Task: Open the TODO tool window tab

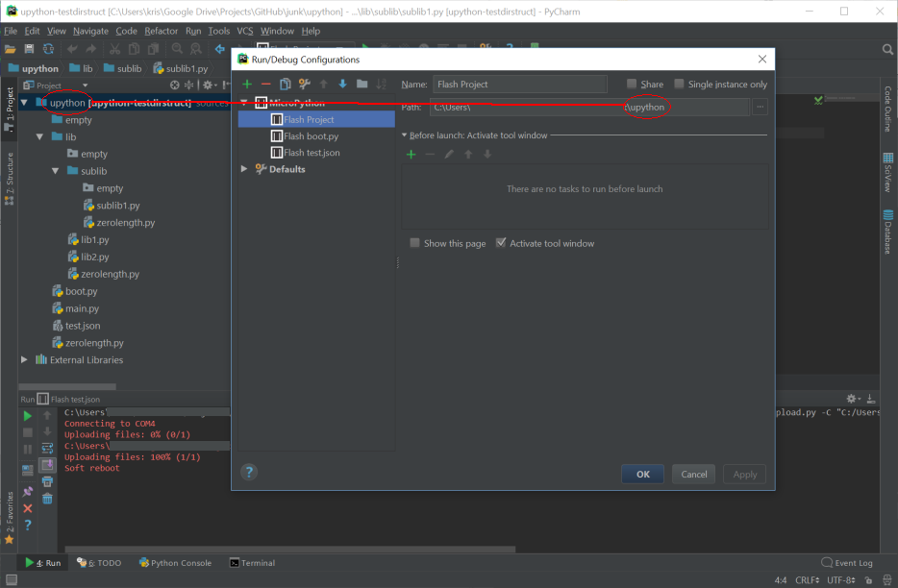Action: (99, 563)
